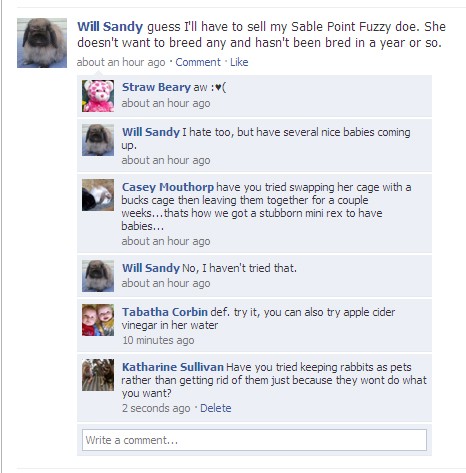Viewport: 466px width, 473px height.
Task: Click the '10 minutes ago' comment timestamp
Action: 158,340
